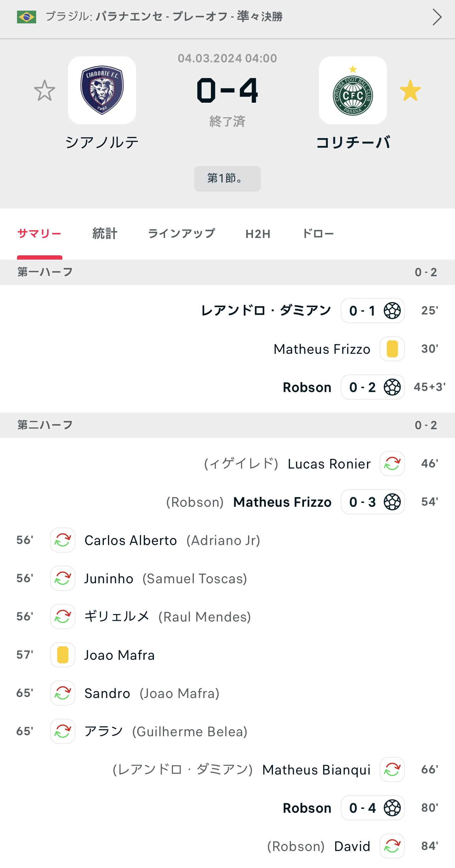This screenshot has width=455, height=868.
Task: Click the 0-1 goal ball icon
Action: tap(392, 311)
